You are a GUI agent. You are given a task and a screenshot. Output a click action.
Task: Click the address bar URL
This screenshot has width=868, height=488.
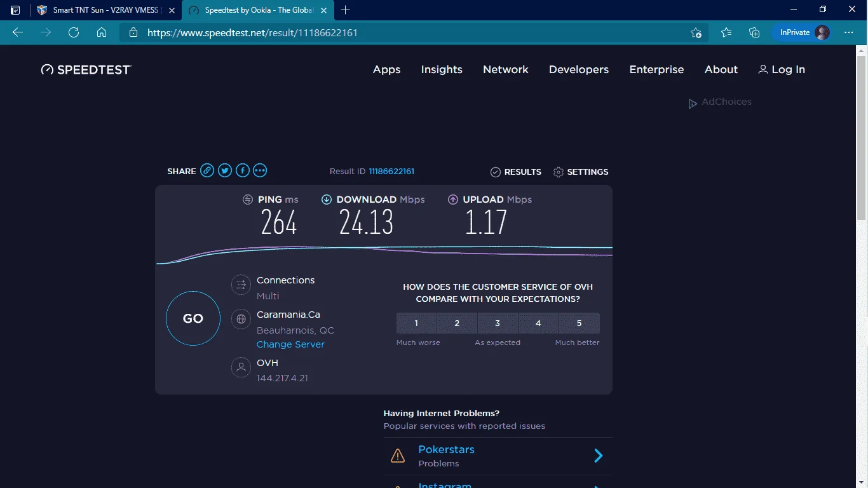pyautogui.click(x=252, y=32)
